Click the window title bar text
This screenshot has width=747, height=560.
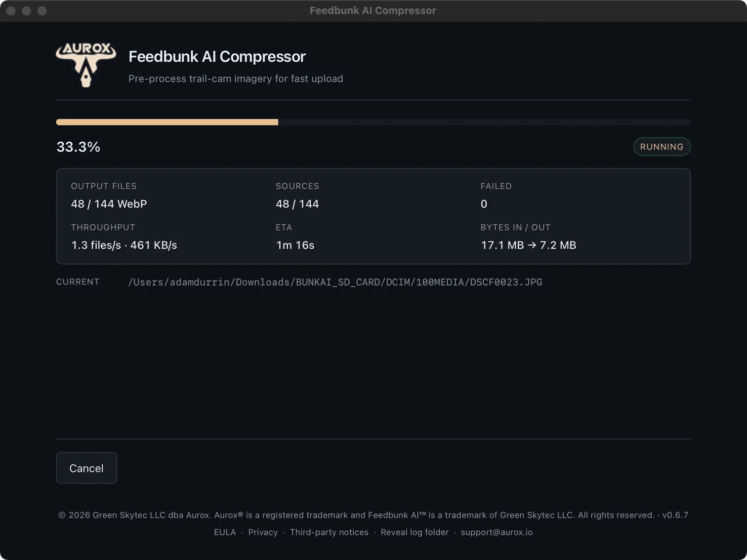[x=373, y=10]
